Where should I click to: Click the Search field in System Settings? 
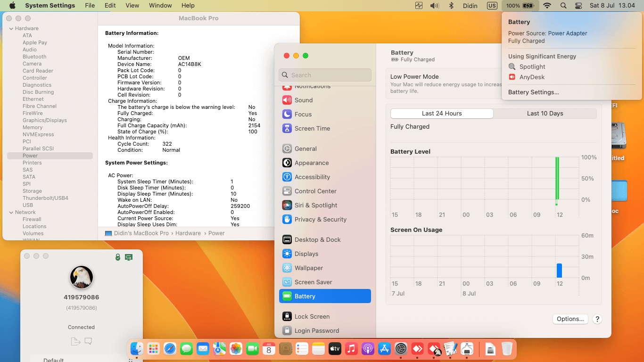(325, 75)
